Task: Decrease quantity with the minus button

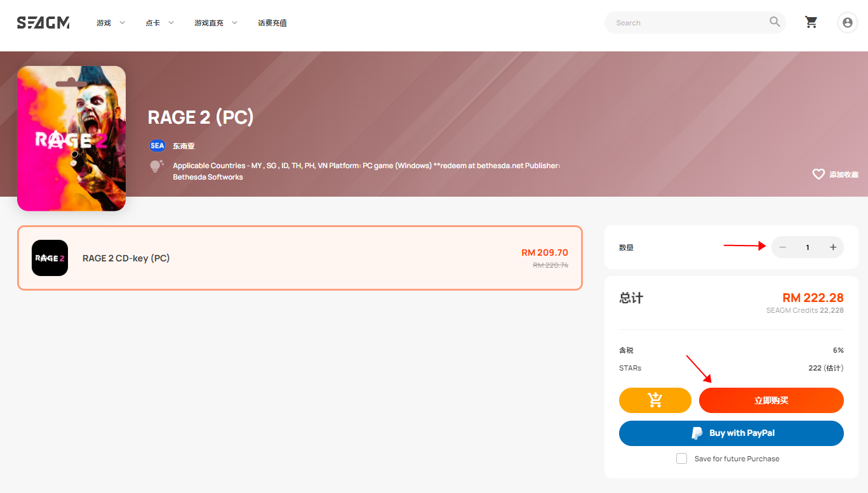Action: pyautogui.click(x=782, y=247)
